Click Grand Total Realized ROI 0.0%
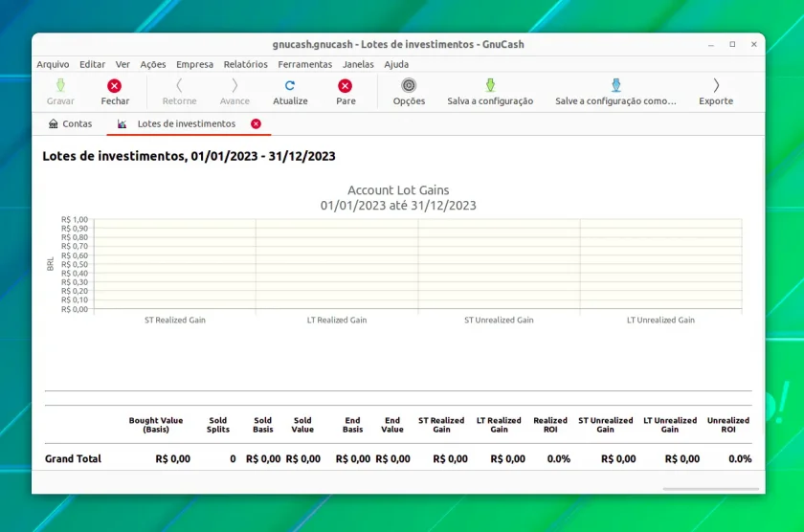This screenshot has width=804, height=532. pos(558,458)
